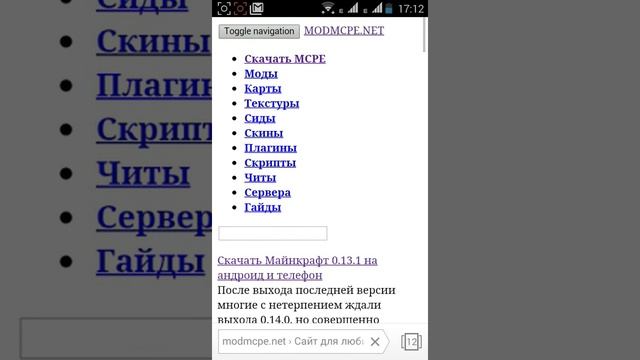Select the Текстуры link
The image size is (640, 360).
pyautogui.click(x=272, y=104)
